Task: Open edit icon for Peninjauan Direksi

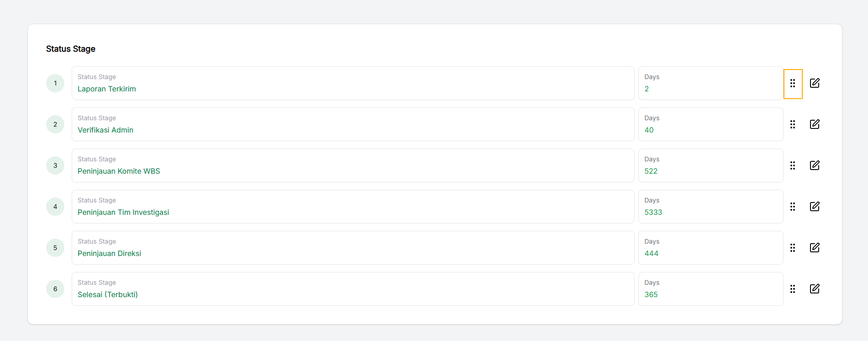Action: click(x=815, y=248)
